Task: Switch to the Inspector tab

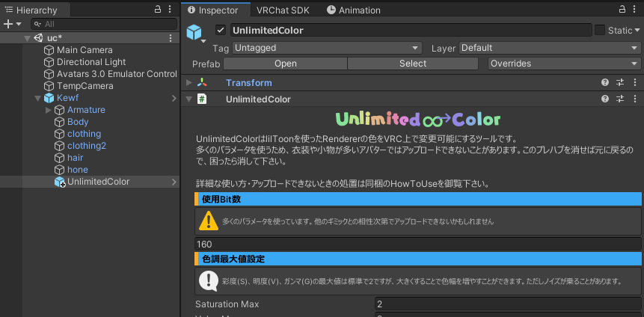Action: (215, 10)
